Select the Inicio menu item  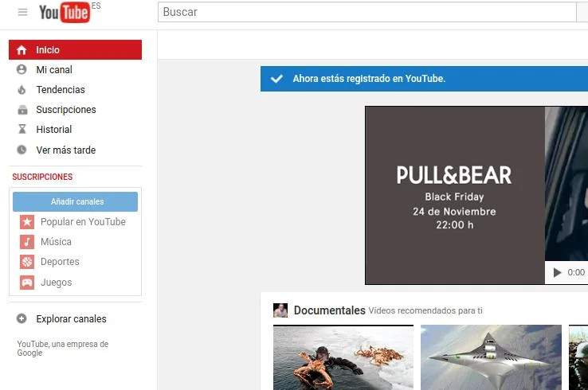76,50
